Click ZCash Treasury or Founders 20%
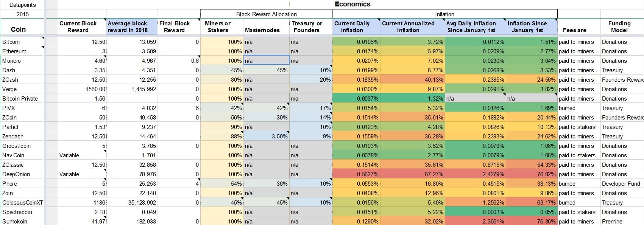The height and width of the screenshot is (225, 644). (311, 79)
